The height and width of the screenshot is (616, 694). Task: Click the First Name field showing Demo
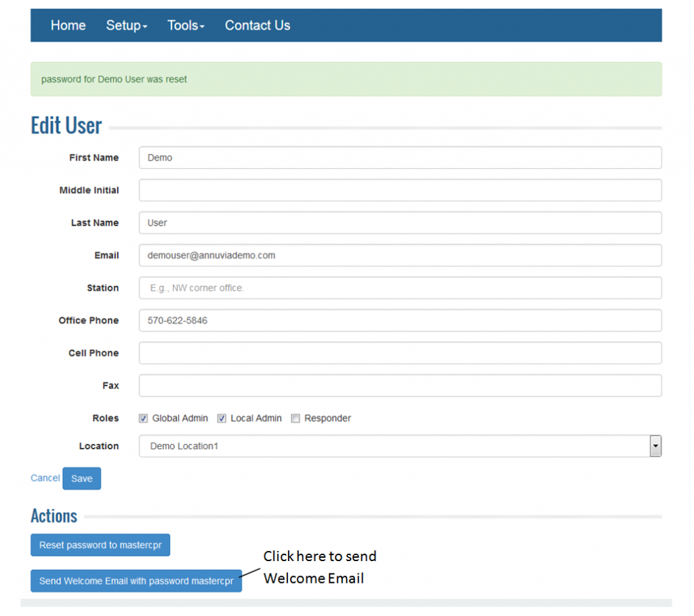[400, 157]
